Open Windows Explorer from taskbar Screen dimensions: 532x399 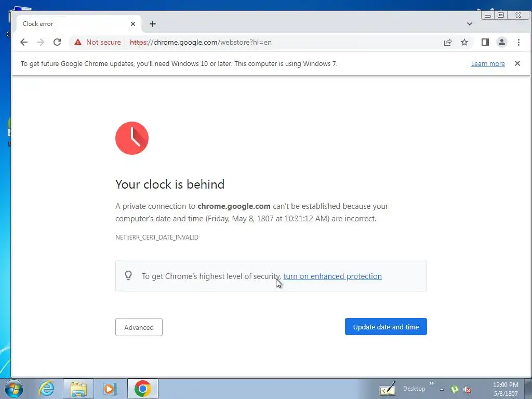click(x=78, y=389)
